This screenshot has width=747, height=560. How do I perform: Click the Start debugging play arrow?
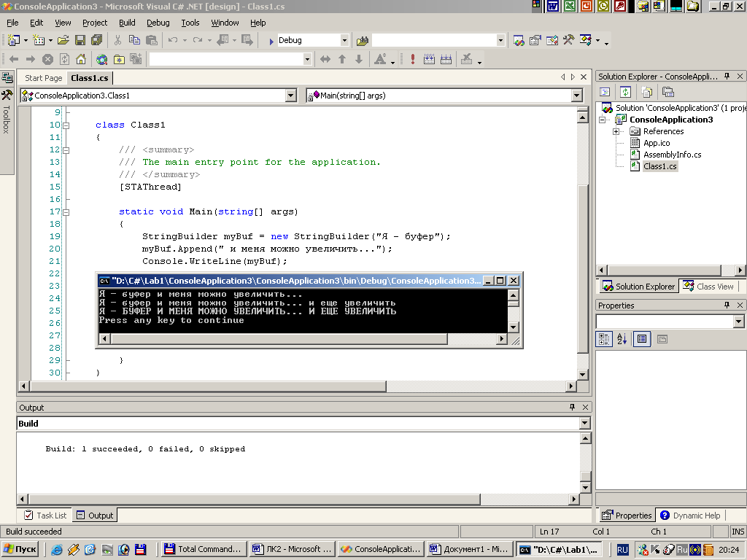pyautogui.click(x=271, y=41)
